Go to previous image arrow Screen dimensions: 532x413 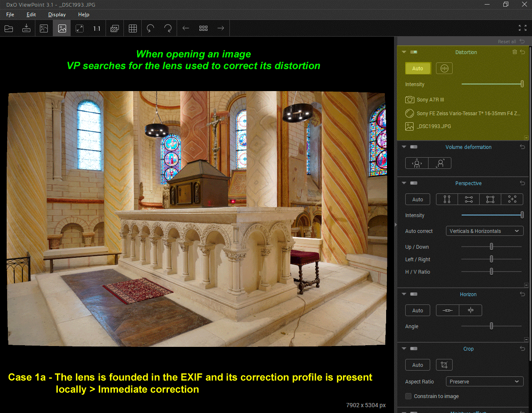tap(186, 28)
